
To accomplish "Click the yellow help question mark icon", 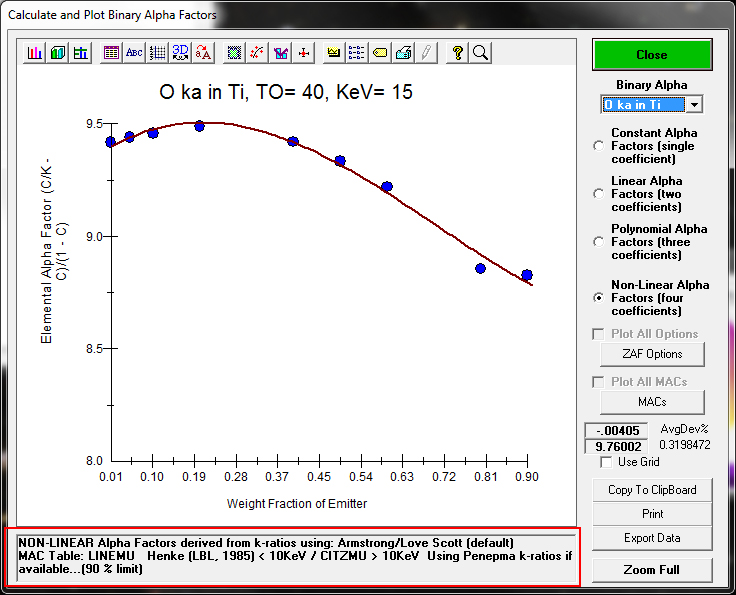I will 457,53.
